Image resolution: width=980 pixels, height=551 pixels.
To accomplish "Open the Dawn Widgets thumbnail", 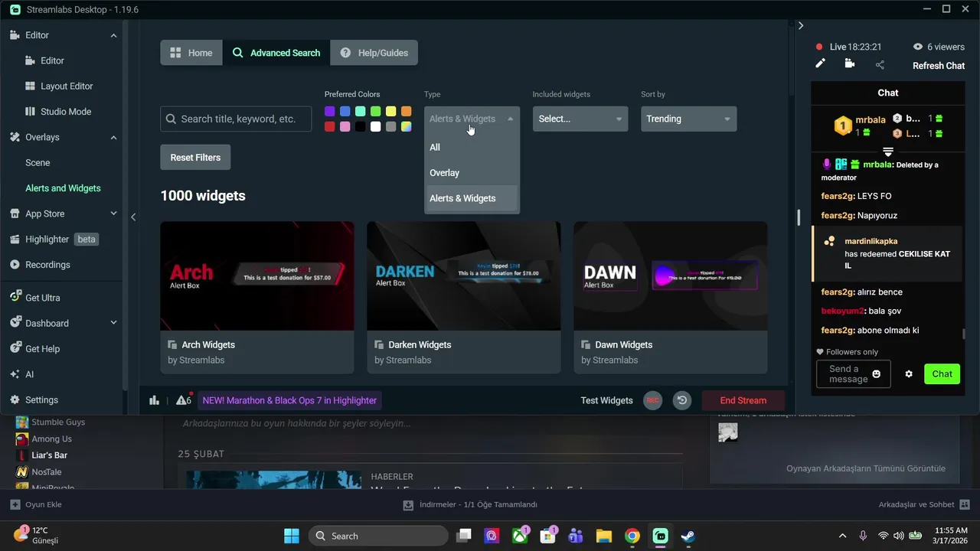I will tap(671, 275).
